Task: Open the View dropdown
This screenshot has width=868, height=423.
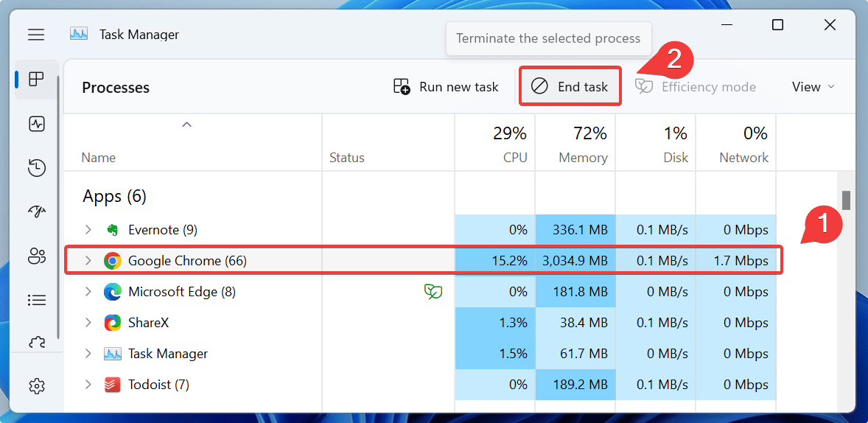Action: pos(813,87)
